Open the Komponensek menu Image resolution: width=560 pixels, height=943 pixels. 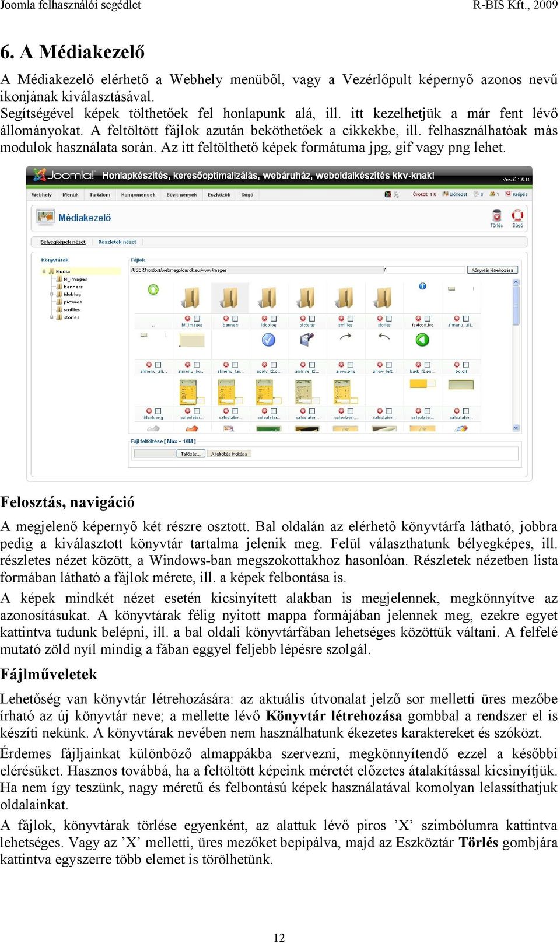(138, 194)
